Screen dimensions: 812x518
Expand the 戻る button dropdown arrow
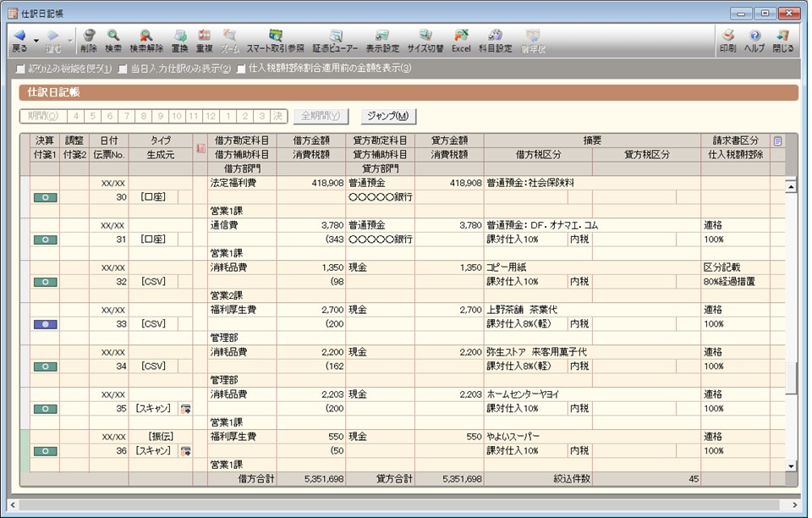[x=36, y=40]
